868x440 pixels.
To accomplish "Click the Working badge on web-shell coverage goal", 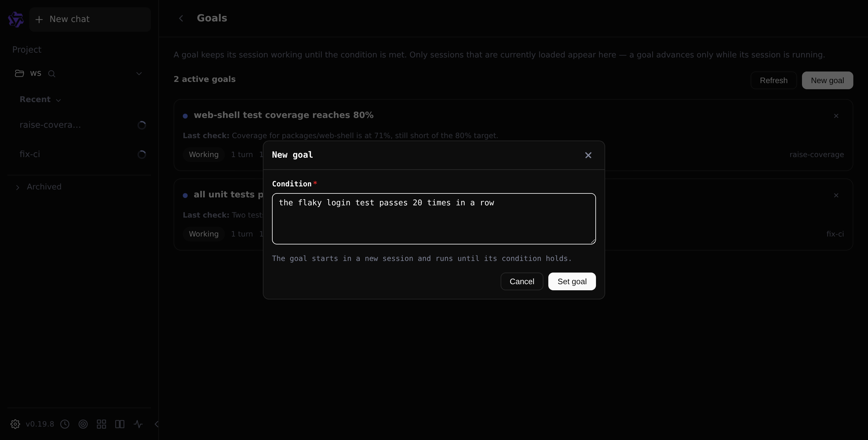I will coord(204,154).
